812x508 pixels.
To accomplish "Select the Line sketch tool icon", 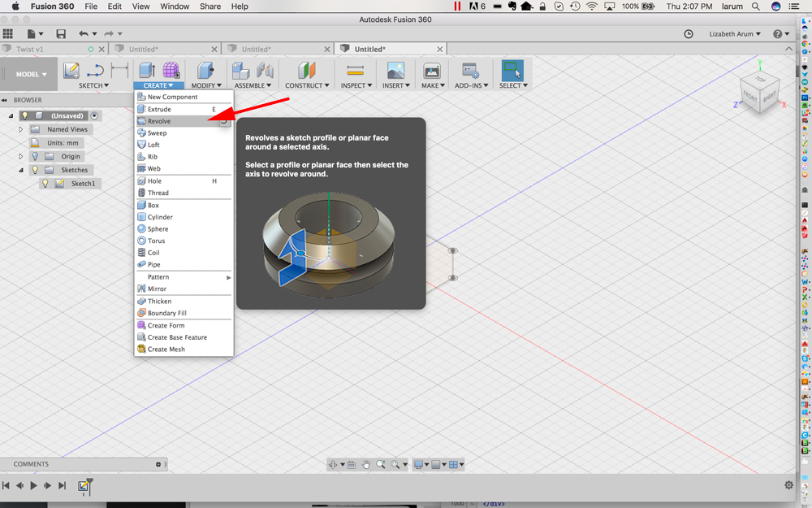I will pyautogui.click(x=95, y=71).
